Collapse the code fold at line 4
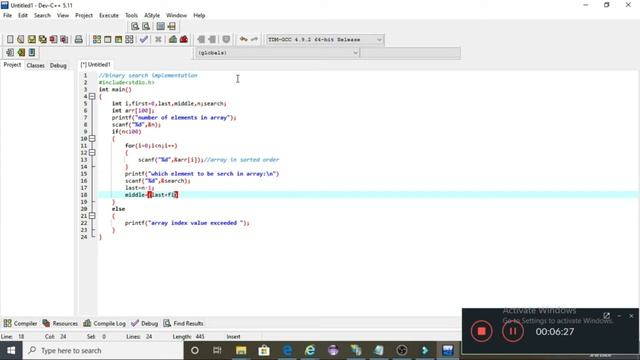The height and width of the screenshot is (360, 640). pos(92,97)
